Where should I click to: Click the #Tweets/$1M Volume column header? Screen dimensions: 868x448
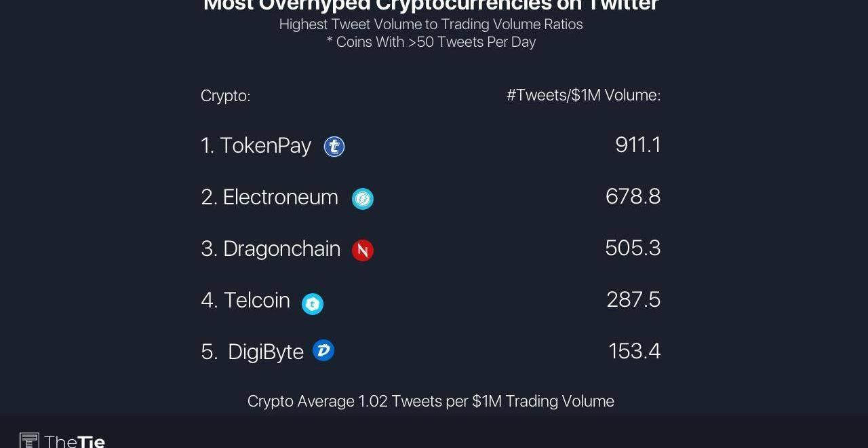pyautogui.click(x=583, y=95)
